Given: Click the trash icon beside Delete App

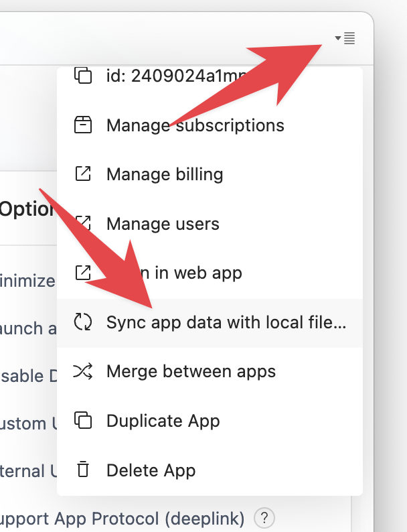Looking at the screenshot, I should click(83, 470).
